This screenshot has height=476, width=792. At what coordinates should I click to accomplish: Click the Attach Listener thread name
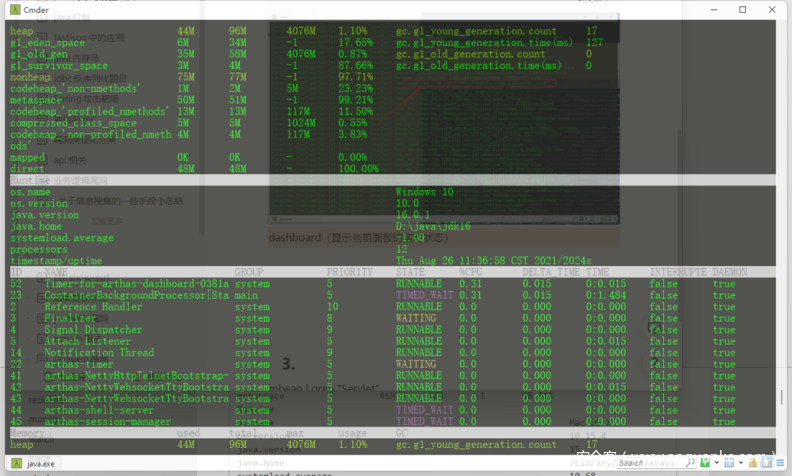point(87,341)
